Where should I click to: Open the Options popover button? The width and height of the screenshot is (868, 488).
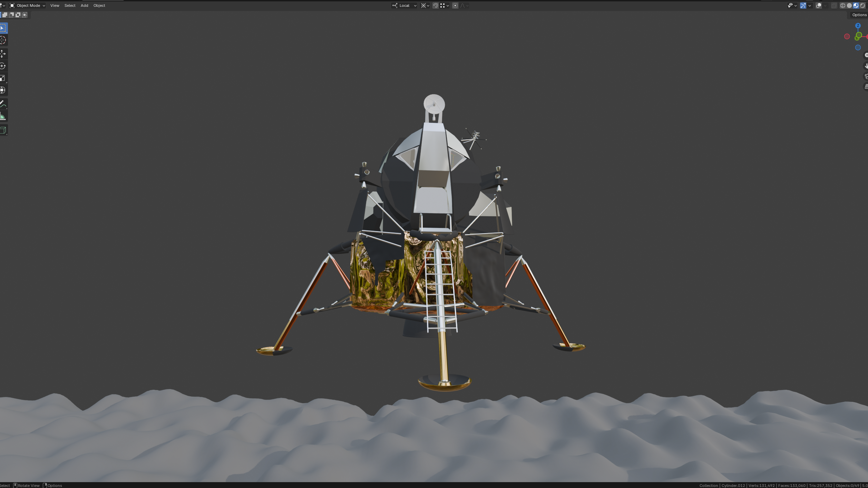click(859, 15)
